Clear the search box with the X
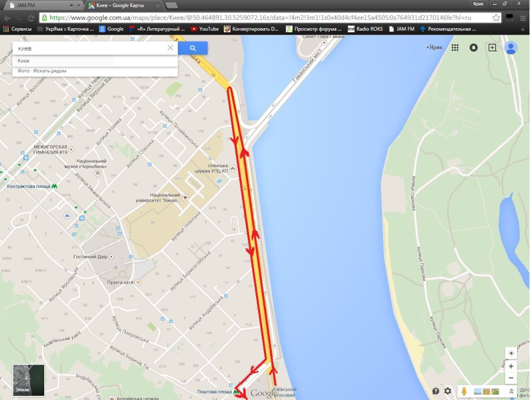This screenshot has height=400, width=532. (170, 48)
